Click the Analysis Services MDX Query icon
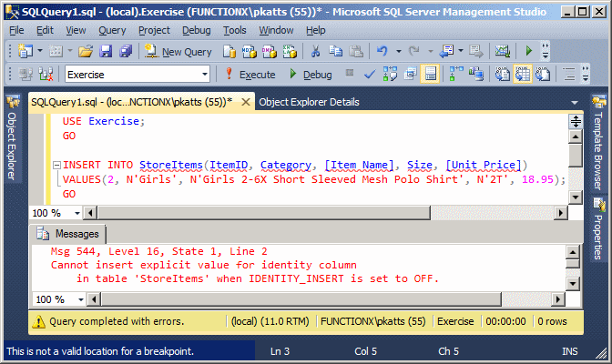This screenshot has height=364, width=612. 250,51
